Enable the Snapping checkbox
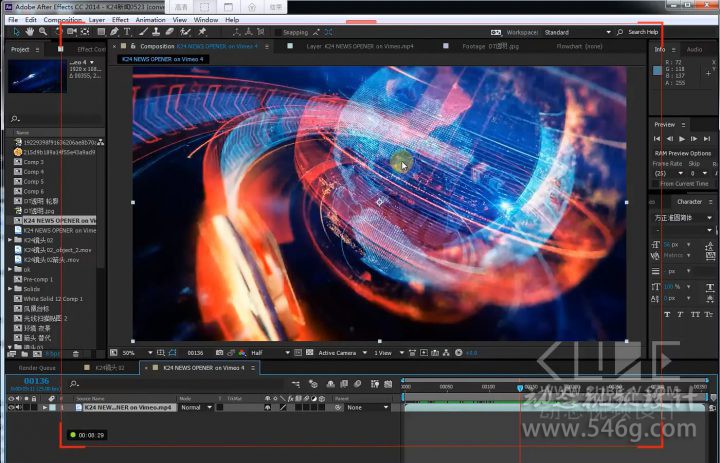Image resolution: width=720 pixels, height=463 pixels. pyautogui.click(x=278, y=32)
